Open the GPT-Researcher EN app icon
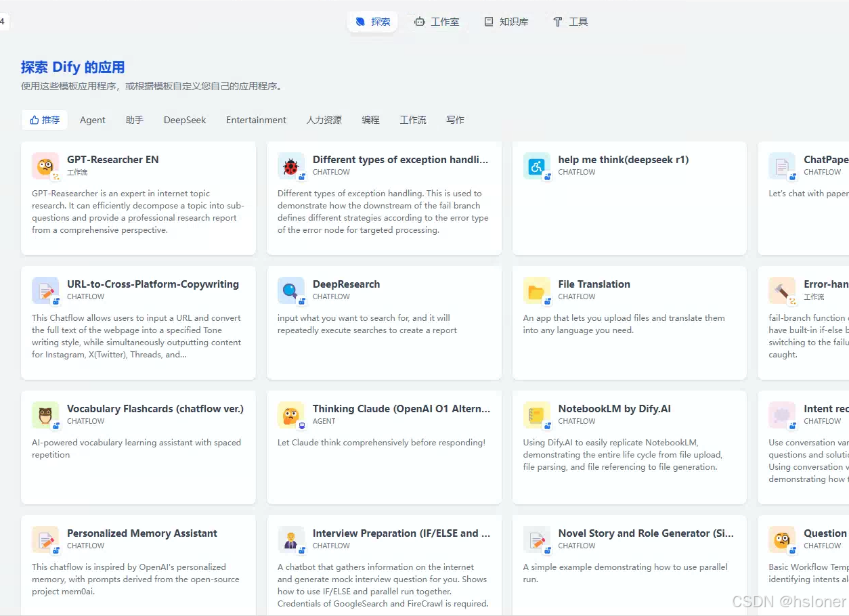Viewport: 849px width, 616px height. pos(45,166)
